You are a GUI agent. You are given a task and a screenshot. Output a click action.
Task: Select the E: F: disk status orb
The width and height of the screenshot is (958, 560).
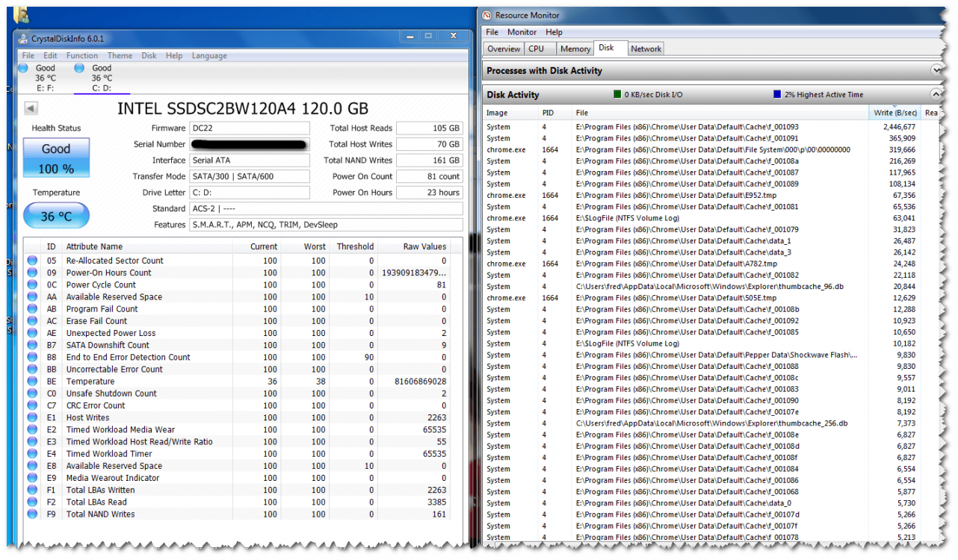click(23, 68)
